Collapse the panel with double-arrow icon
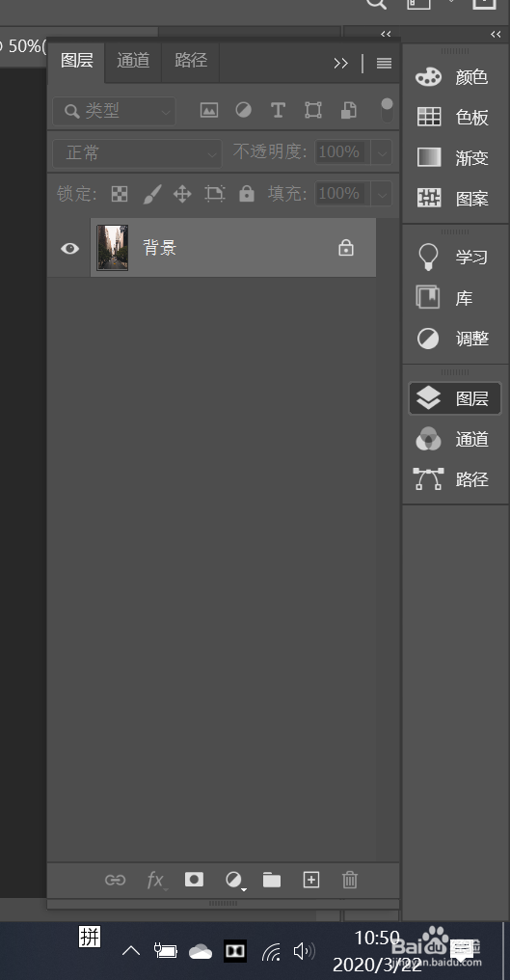 click(340, 63)
